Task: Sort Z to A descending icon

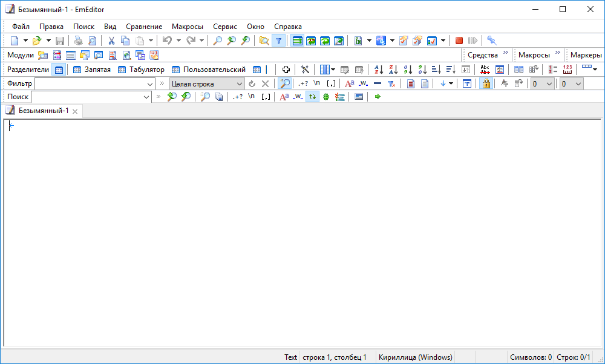Action: 393,70
